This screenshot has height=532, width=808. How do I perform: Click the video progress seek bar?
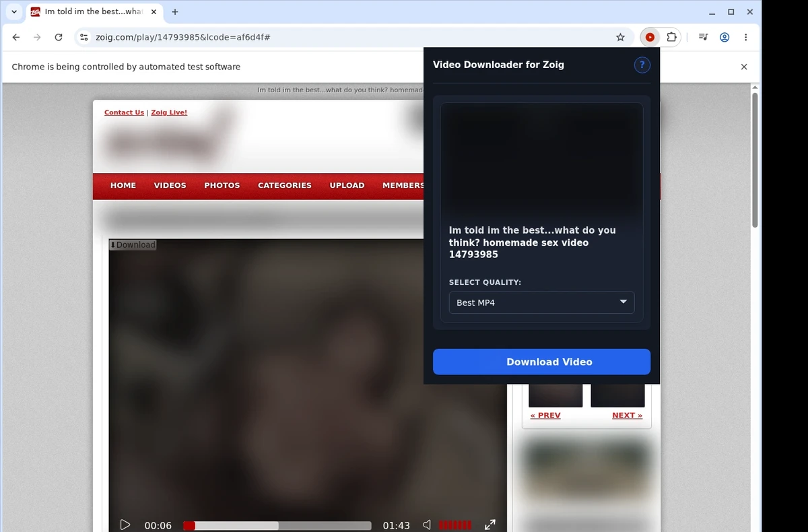(277, 525)
